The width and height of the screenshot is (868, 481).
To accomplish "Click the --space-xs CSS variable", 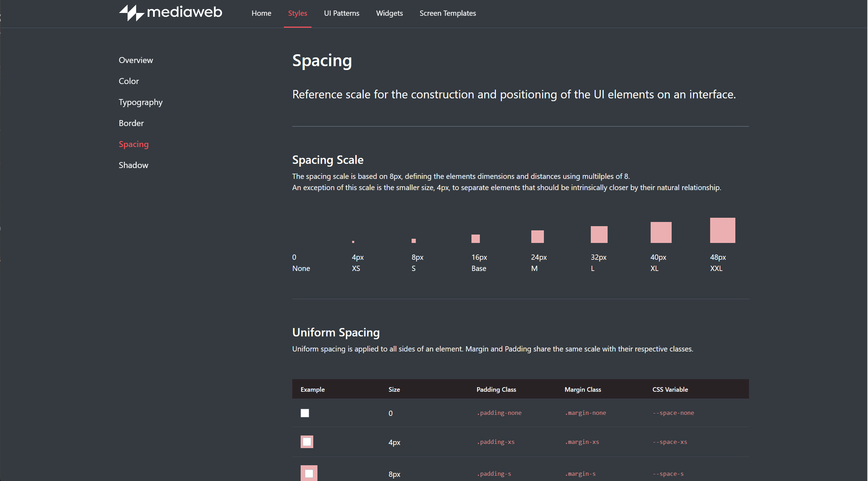I will 670,442.
